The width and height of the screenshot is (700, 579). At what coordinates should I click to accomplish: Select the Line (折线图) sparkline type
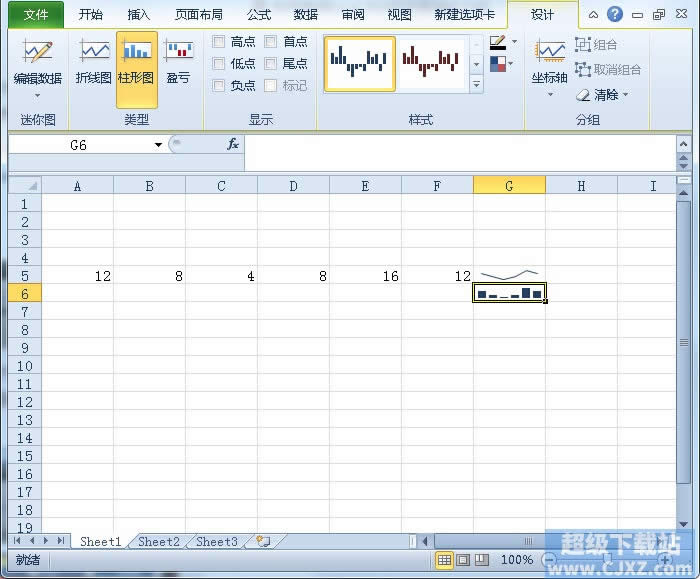click(x=94, y=62)
